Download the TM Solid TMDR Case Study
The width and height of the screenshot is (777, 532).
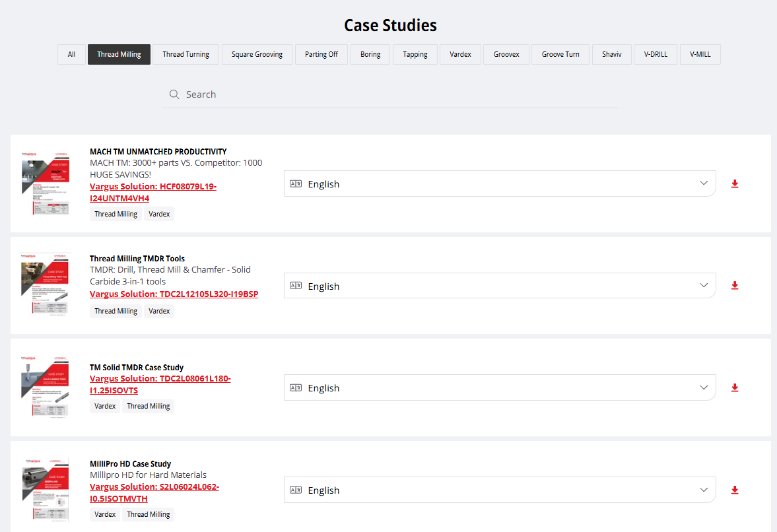(x=735, y=388)
